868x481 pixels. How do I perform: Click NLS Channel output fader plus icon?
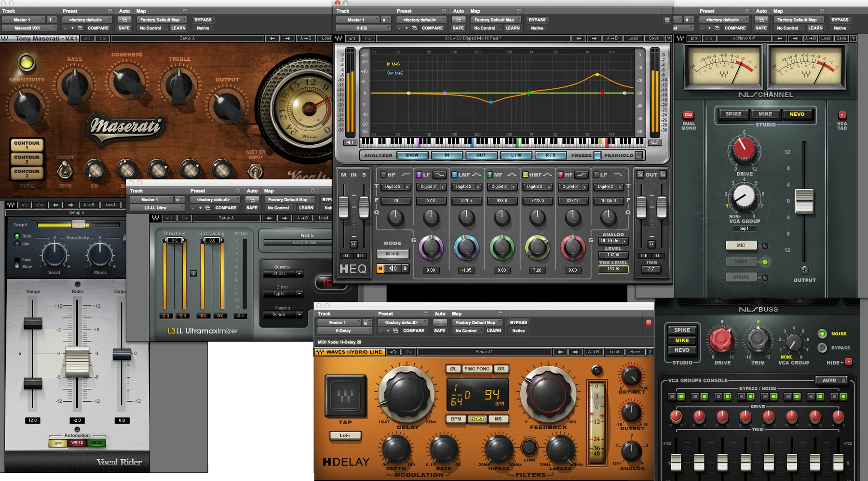pyautogui.click(x=804, y=270)
